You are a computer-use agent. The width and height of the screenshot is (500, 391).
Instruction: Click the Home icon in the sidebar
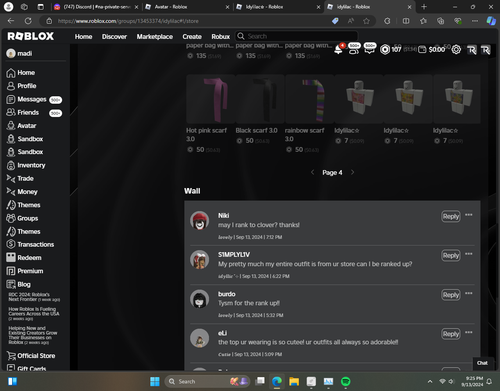click(11, 73)
